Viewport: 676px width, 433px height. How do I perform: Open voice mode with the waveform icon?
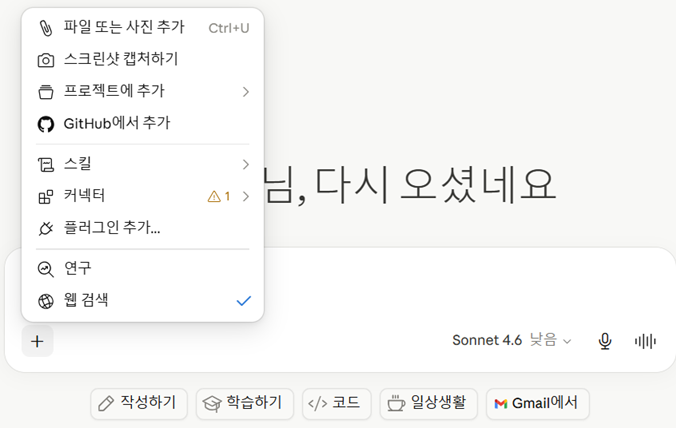click(645, 342)
